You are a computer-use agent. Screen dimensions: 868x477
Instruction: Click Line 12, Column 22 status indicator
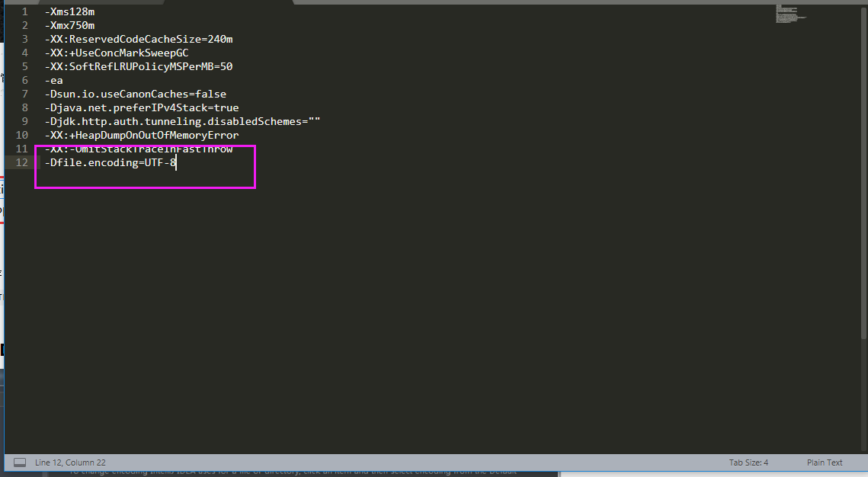pyautogui.click(x=69, y=462)
